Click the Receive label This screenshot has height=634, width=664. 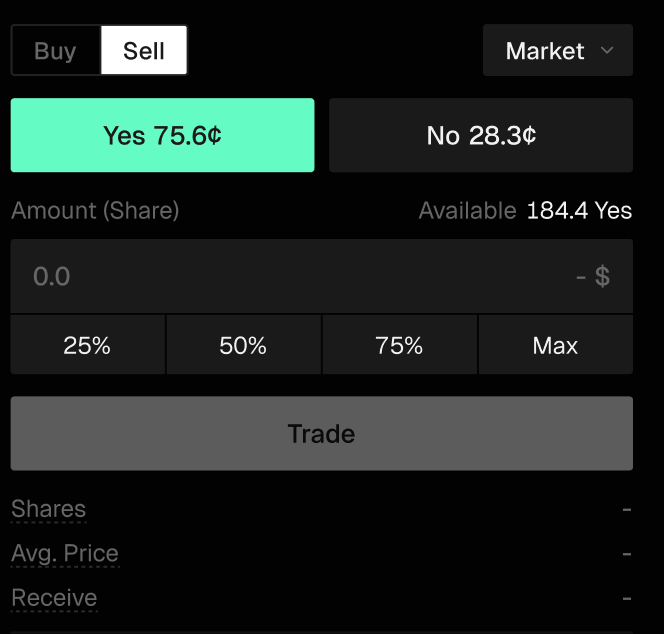[x=54, y=598]
